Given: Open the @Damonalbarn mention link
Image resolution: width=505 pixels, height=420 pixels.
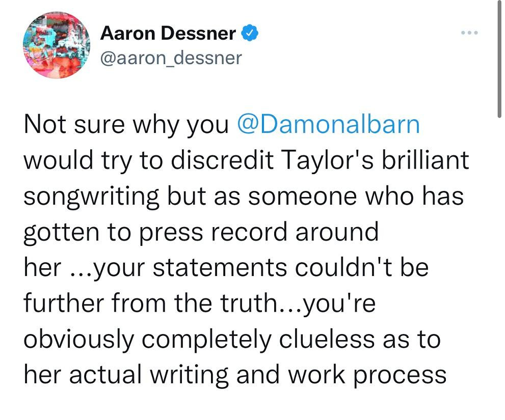Looking at the screenshot, I should point(329,125).
